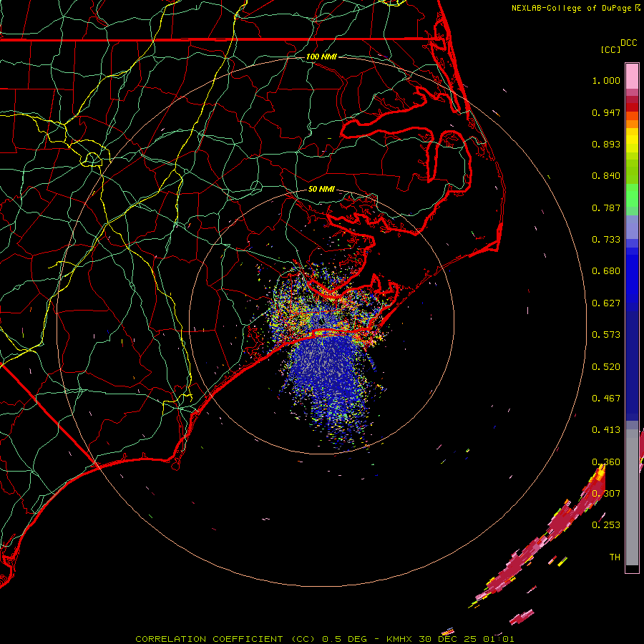Click the 0.573 legend value
The image size is (644, 644).
(606, 335)
